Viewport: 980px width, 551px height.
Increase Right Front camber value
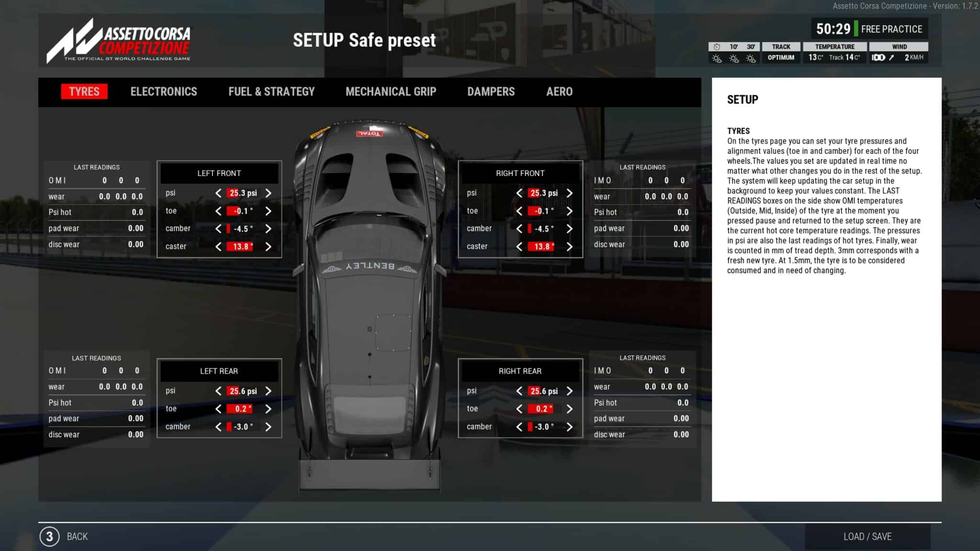569,228
